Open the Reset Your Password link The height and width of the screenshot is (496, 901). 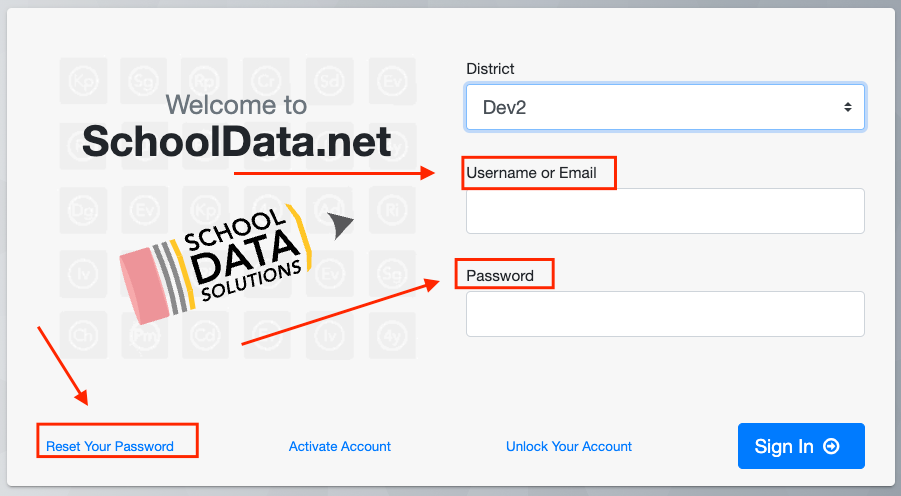(110, 446)
